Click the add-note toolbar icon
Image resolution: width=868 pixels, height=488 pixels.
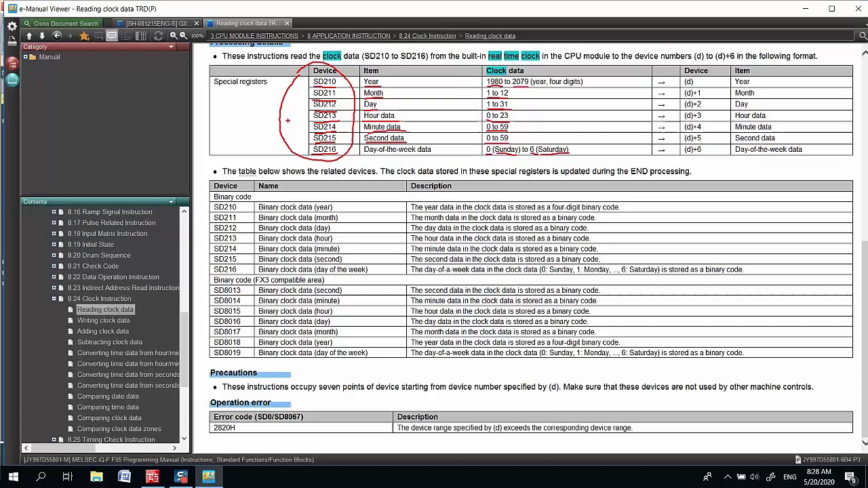[98, 36]
